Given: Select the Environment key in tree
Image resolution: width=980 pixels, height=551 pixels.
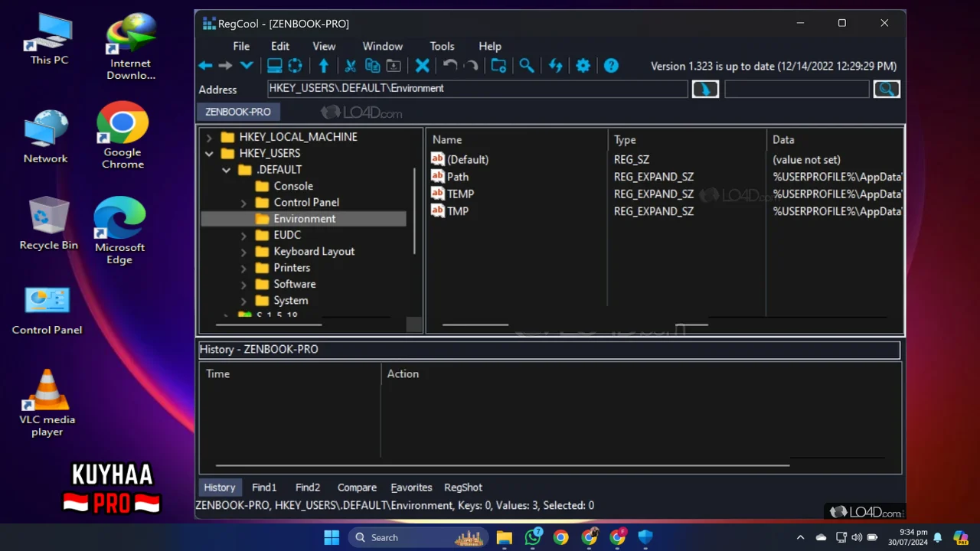Looking at the screenshot, I should click(304, 219).
